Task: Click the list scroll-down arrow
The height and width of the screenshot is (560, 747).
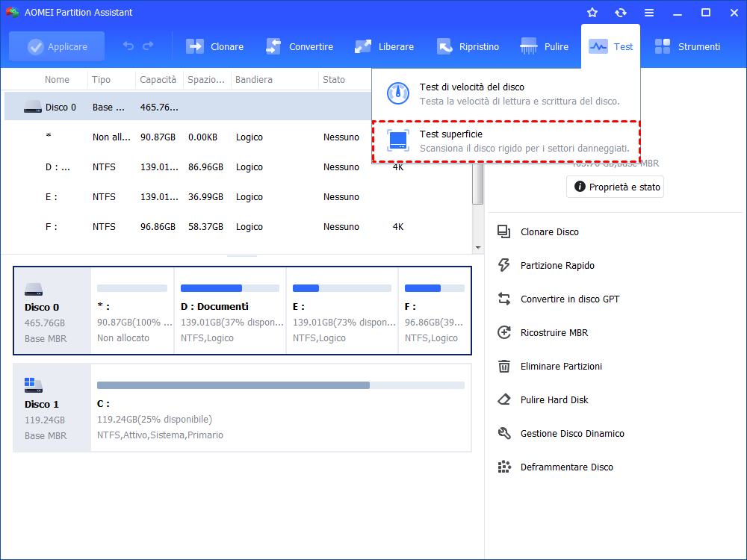Action: [x=478, y=248]
